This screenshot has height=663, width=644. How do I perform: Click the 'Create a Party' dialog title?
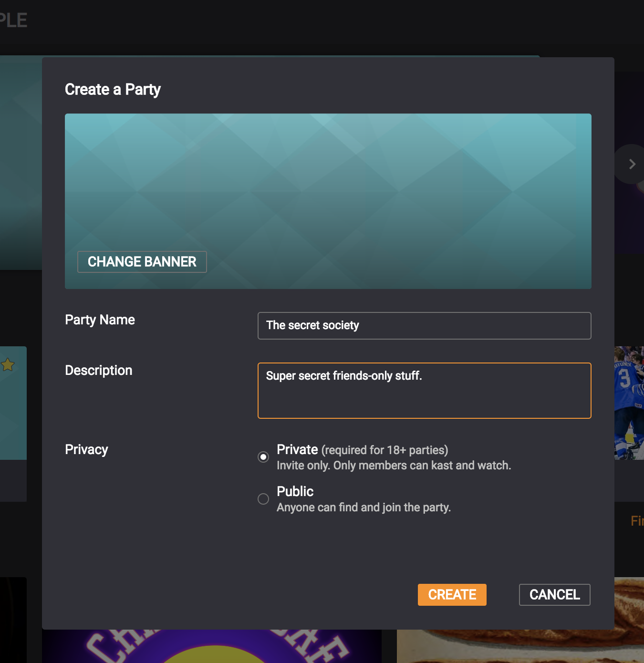click(x=113, y=90)
